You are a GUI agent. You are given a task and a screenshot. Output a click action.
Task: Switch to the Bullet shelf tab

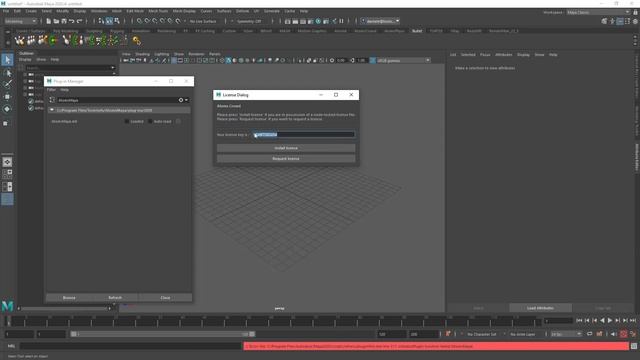click(x=417, y=31)
